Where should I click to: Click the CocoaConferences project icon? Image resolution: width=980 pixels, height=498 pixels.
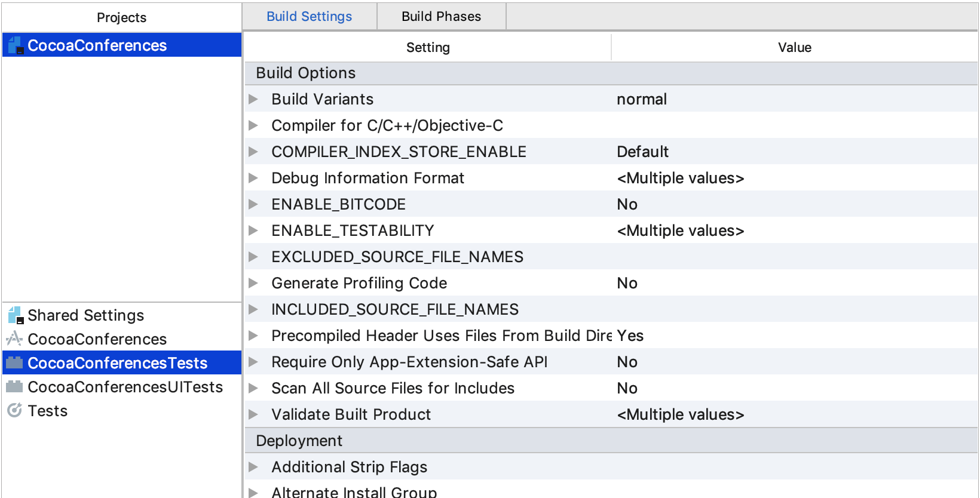[16, 45]
